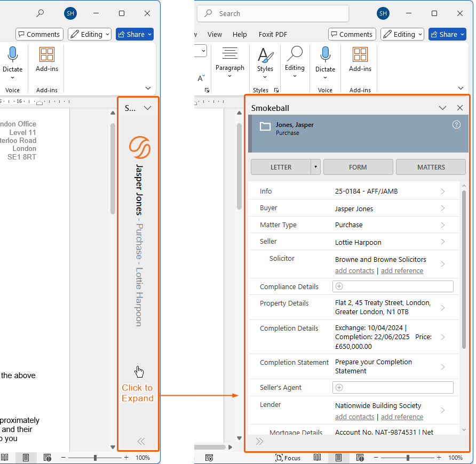This screenshot has width=476, height=464.
Task: Open collapsed Smokeball pane options chevron
Action: point(147,108)
